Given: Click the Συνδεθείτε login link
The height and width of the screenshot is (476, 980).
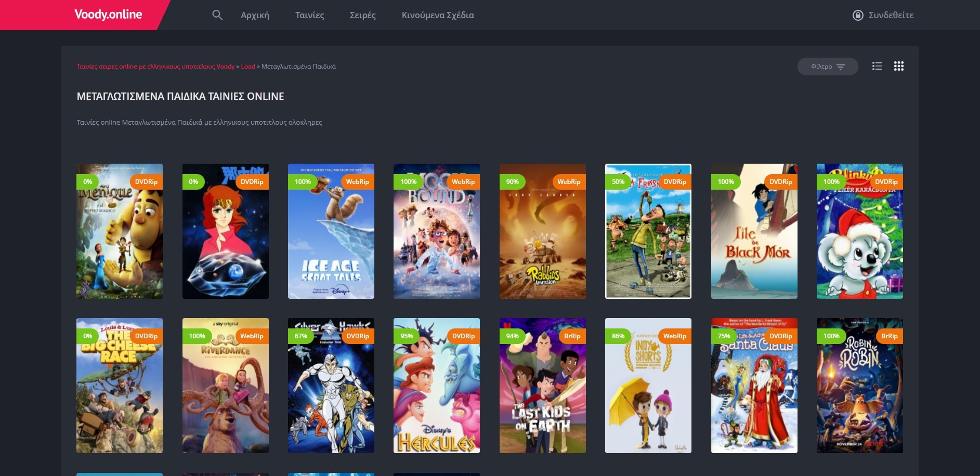Looking at the screenshot, I should [891, 15].
